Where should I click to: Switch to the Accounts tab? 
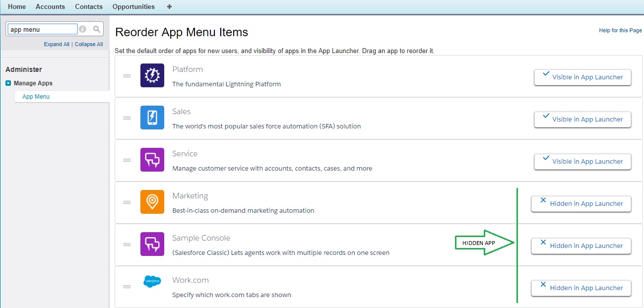pos(50,6)
